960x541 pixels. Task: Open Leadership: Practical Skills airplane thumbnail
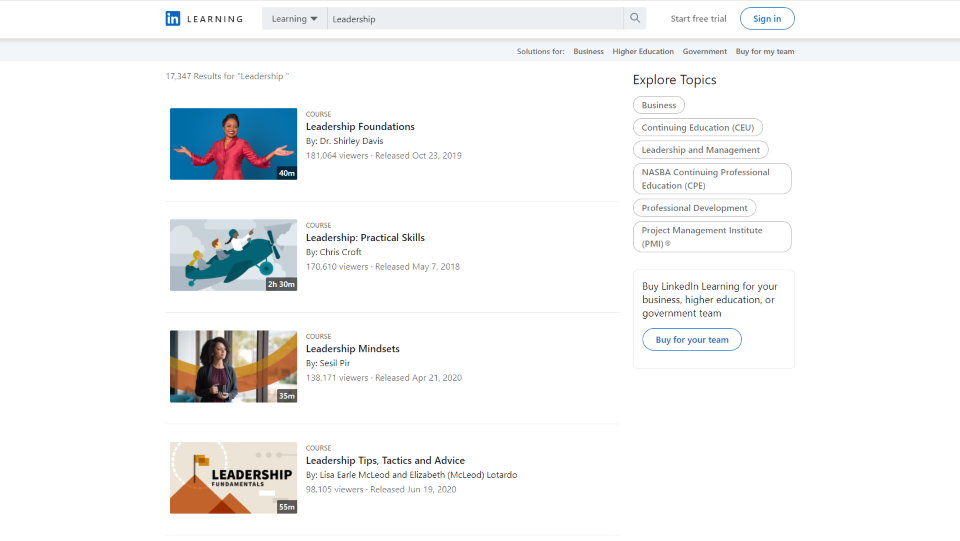pyautogui.click(x=233, y=255)
